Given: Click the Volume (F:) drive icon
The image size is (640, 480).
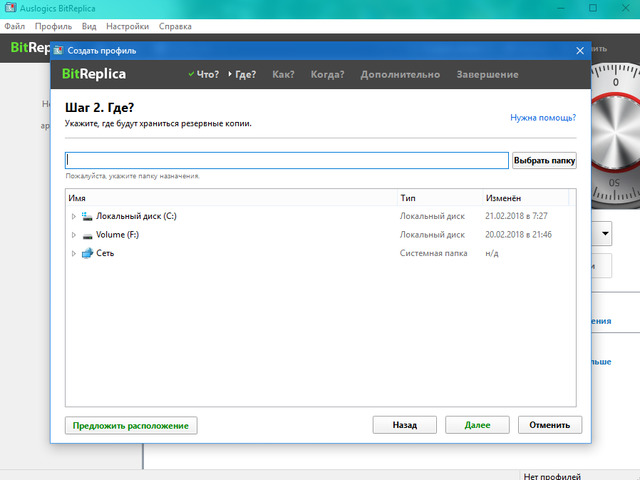Looking at the screenshot, I should click(x=87, y=235).
